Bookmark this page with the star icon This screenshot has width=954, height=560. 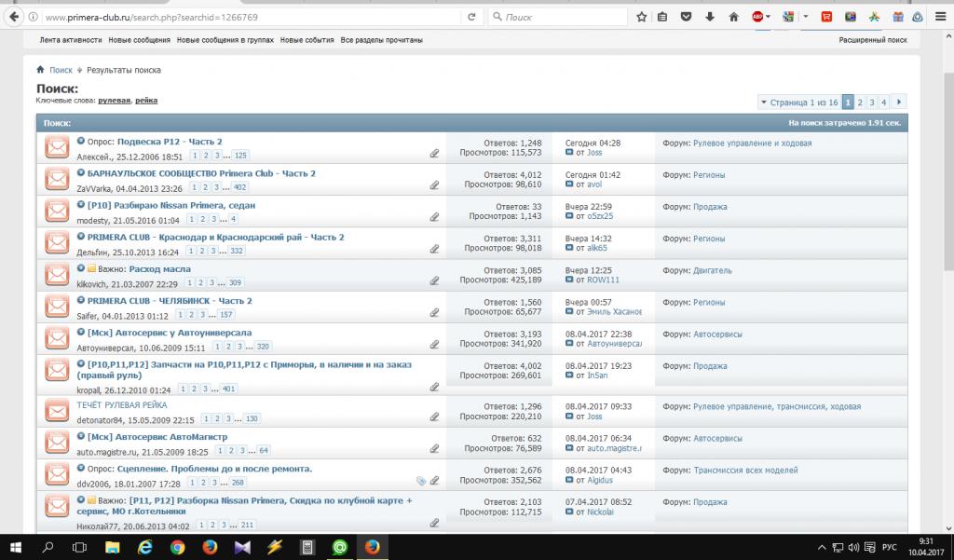coord(641,17)
